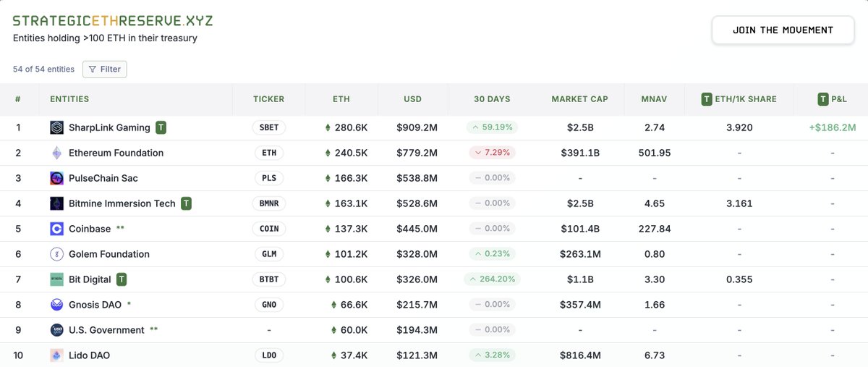Click the Lido DAO logo icon

click(56, 355)
